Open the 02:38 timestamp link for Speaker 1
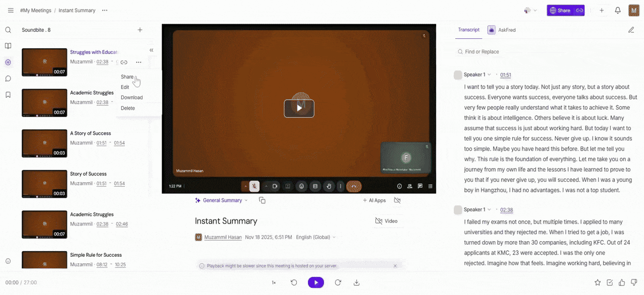Screen dimensions: 644x295 506,210
